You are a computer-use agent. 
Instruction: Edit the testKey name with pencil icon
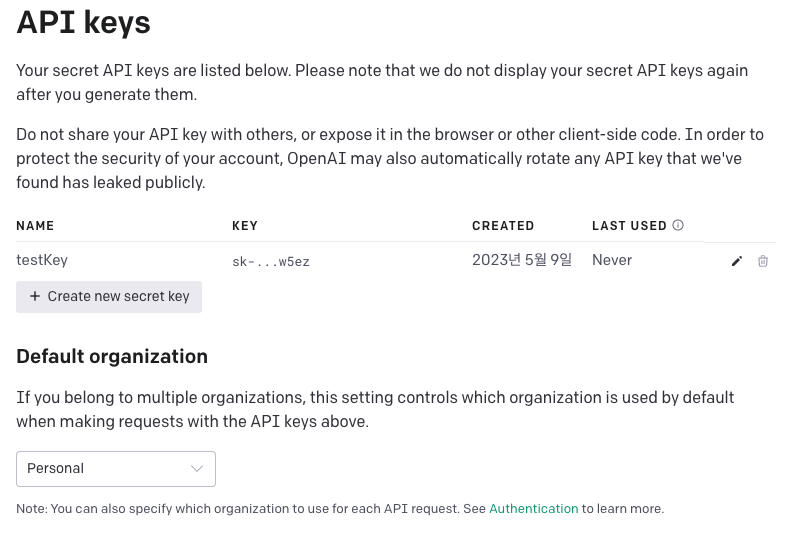[736, 261]
